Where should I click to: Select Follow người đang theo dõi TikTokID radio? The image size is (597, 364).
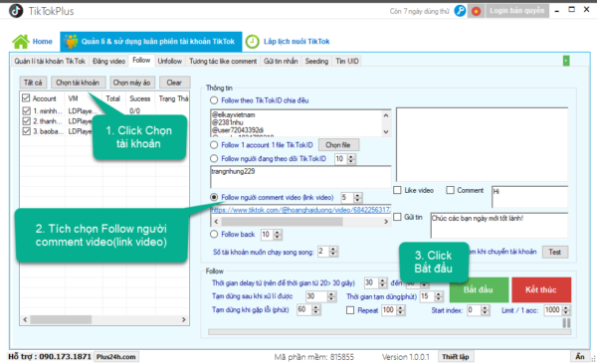[214, 159]
